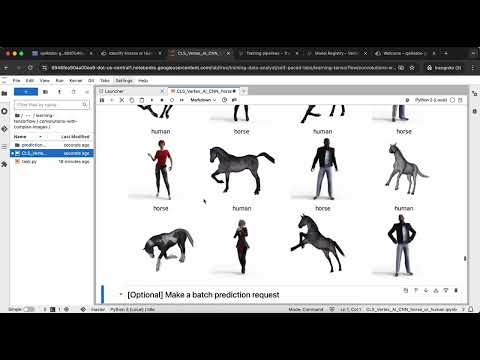Select the CLS_Vertex_AI_CNN_horse notebook tab

tap(203, 91)
